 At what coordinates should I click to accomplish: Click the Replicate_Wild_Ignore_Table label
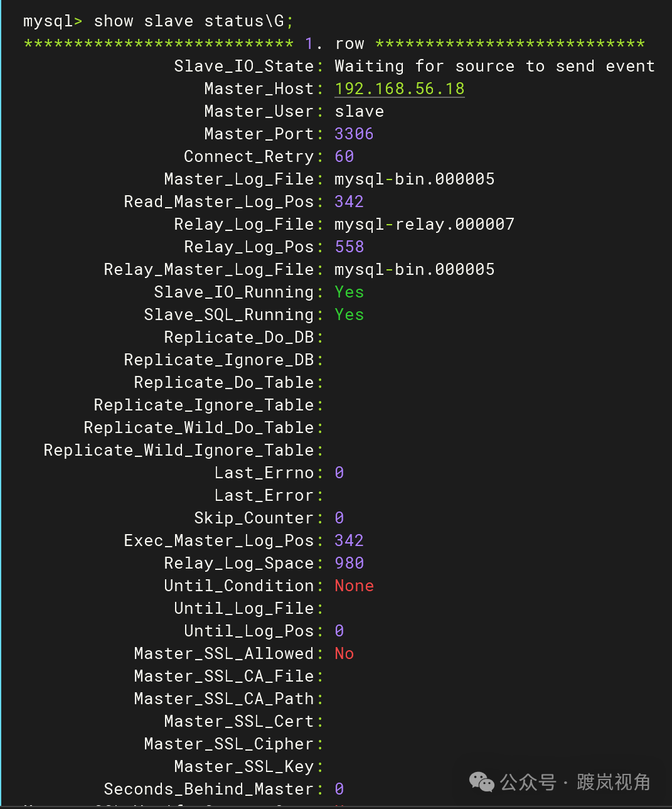pyautogui.click(x=178, y=450)
